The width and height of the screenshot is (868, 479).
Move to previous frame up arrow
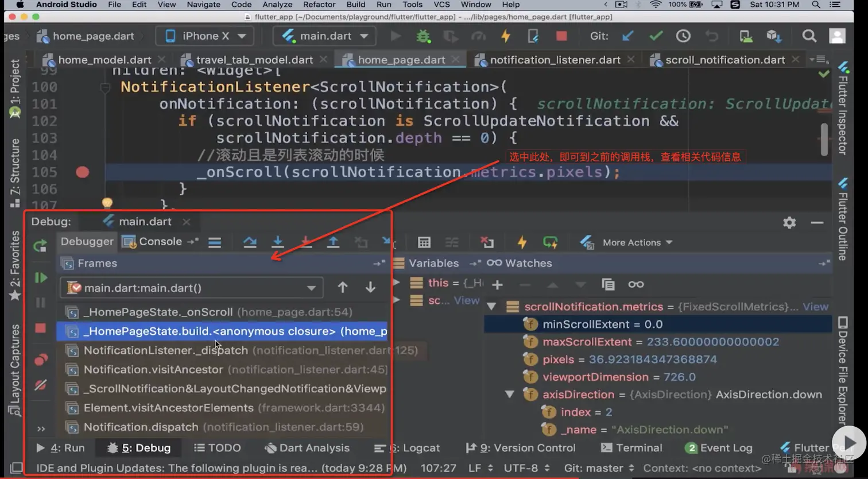pyautogui.click(x=343, y=287)
